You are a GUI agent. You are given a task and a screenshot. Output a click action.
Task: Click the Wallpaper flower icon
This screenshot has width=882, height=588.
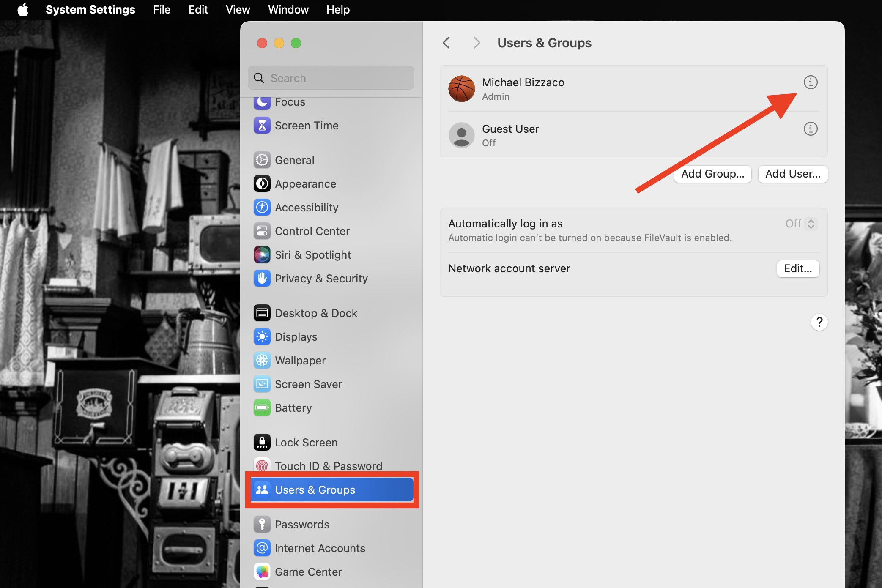tap(262, 361)
